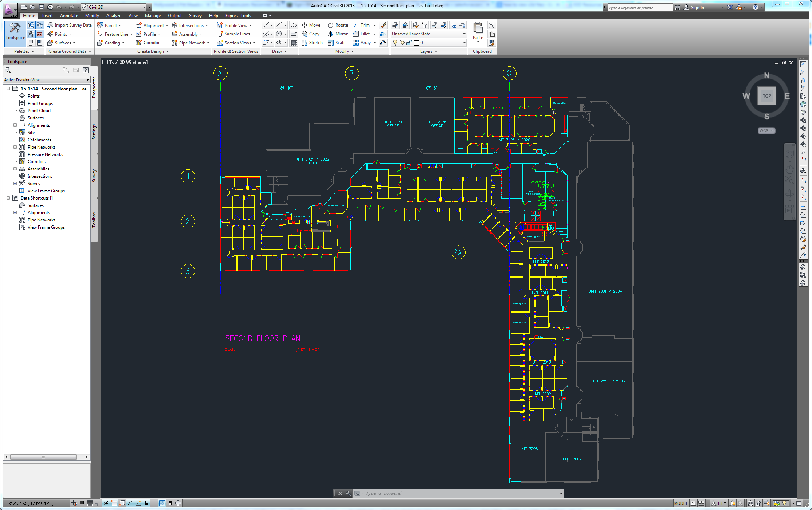Select the Trim tool in Modify panel
This screenshot has width=812, height=510.
[360, 25]
